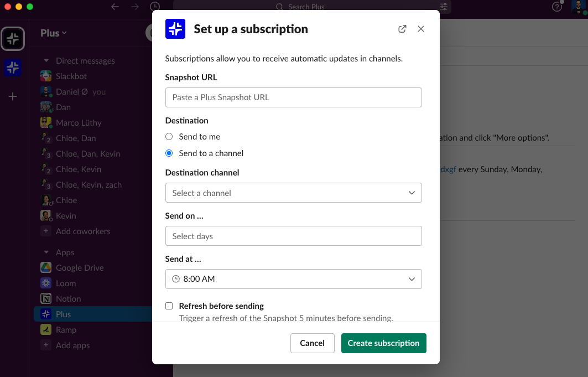Open the Select a channel dropdown

click(293, 193)
